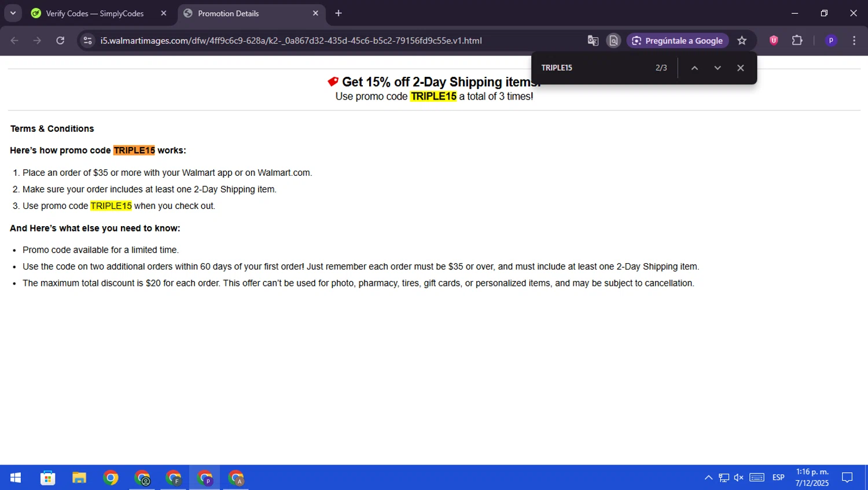868x490 pixels.
Task: Select the Promotion Details tab
Action: [251, 13]
